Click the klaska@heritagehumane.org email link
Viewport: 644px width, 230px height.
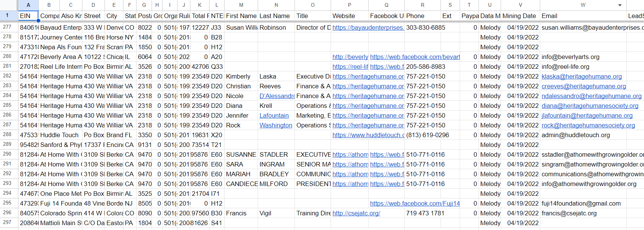click(x=581, y=77)
